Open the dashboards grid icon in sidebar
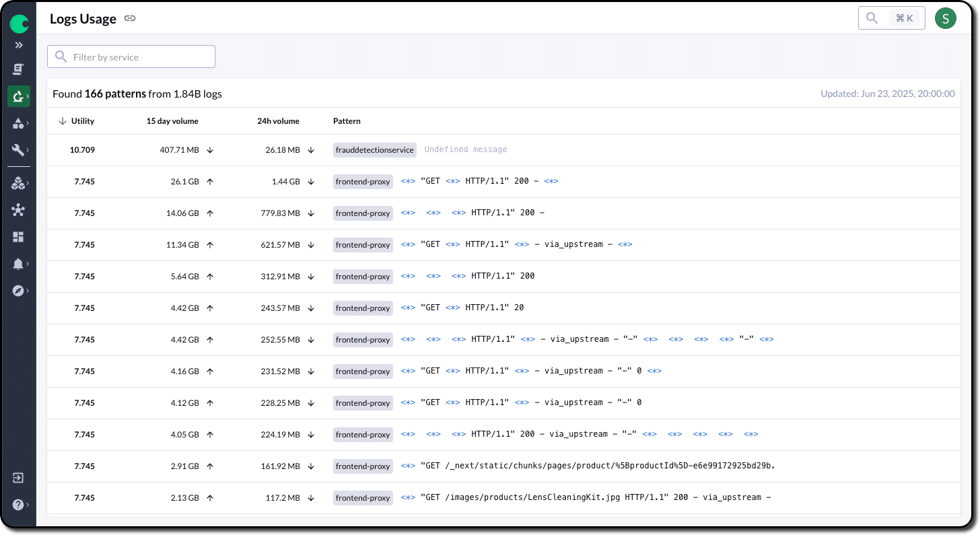980x535 pixels. (19, 237)
